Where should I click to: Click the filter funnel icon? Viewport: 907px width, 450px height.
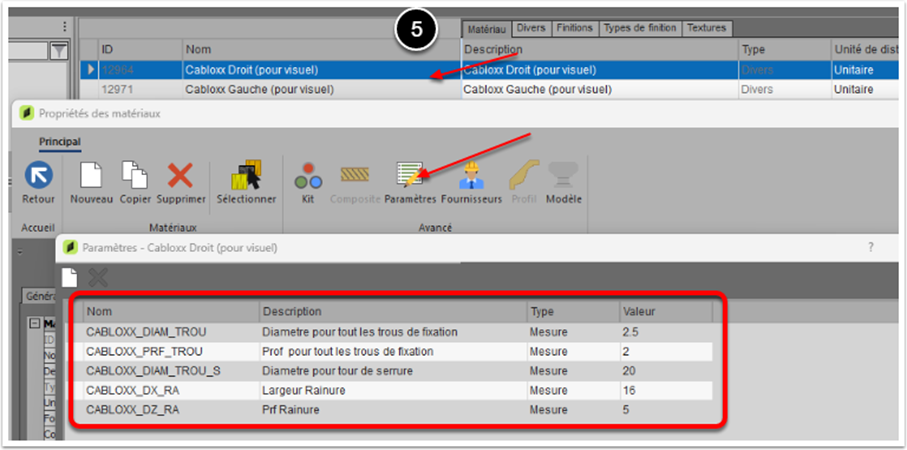click(59, 50)
